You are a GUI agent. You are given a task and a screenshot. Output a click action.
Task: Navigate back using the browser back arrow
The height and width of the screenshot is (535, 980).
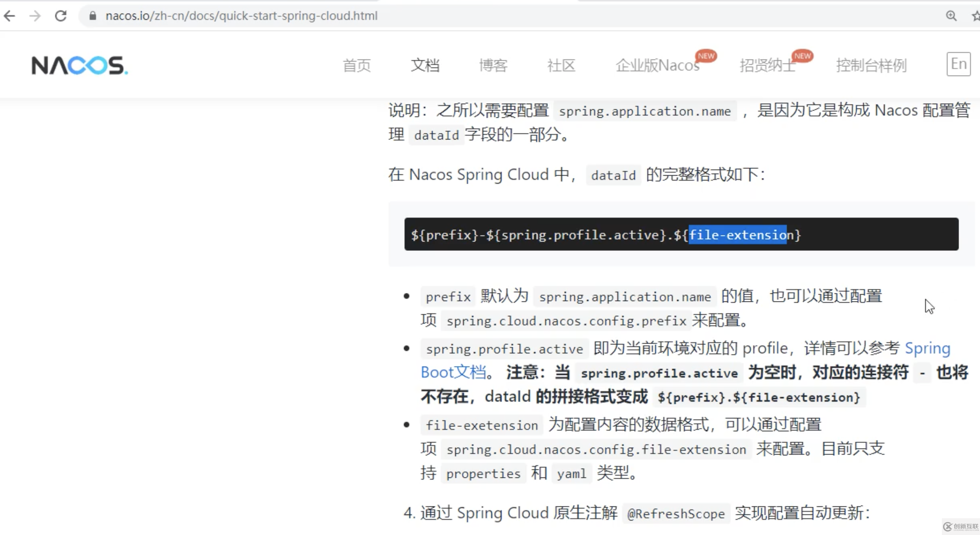[10, 16]
